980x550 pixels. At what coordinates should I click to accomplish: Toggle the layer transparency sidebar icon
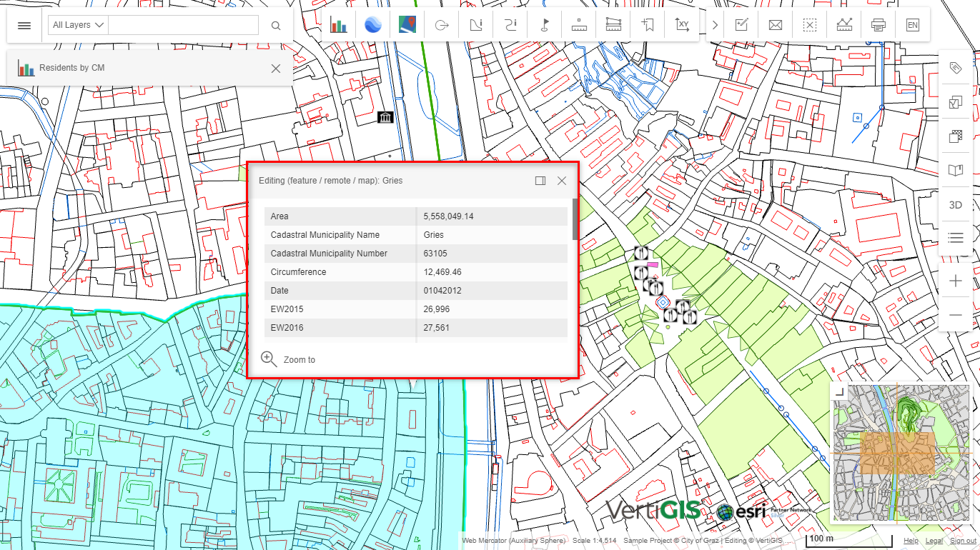click(956, 136)
